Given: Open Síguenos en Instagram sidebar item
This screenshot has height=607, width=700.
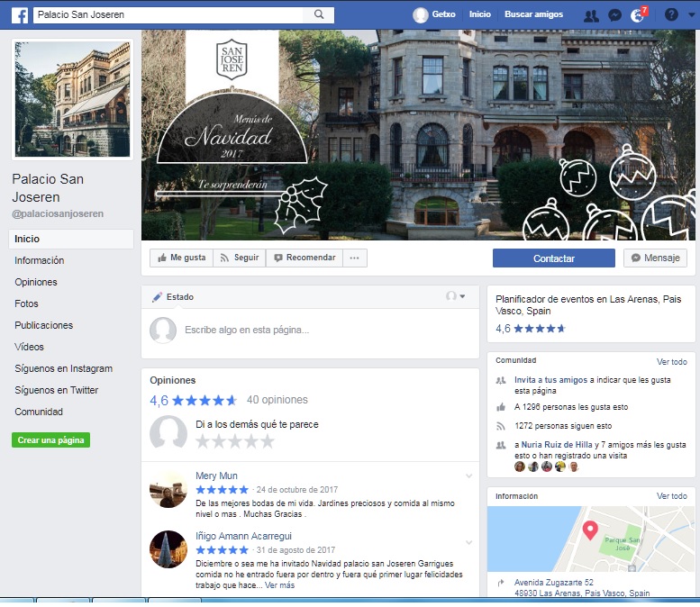Looking at the screenshot, I should coord(63,368).
